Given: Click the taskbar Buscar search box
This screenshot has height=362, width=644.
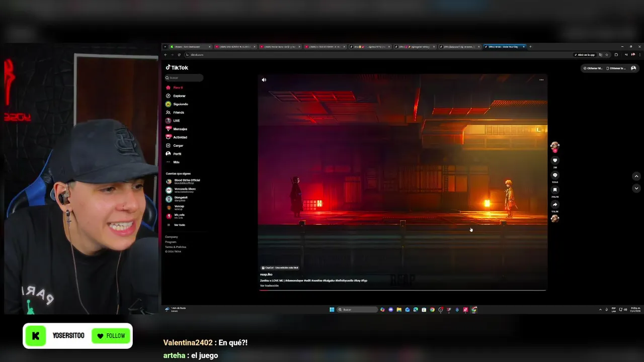Looking at the screenshot, I should click(x=357, y=310).
